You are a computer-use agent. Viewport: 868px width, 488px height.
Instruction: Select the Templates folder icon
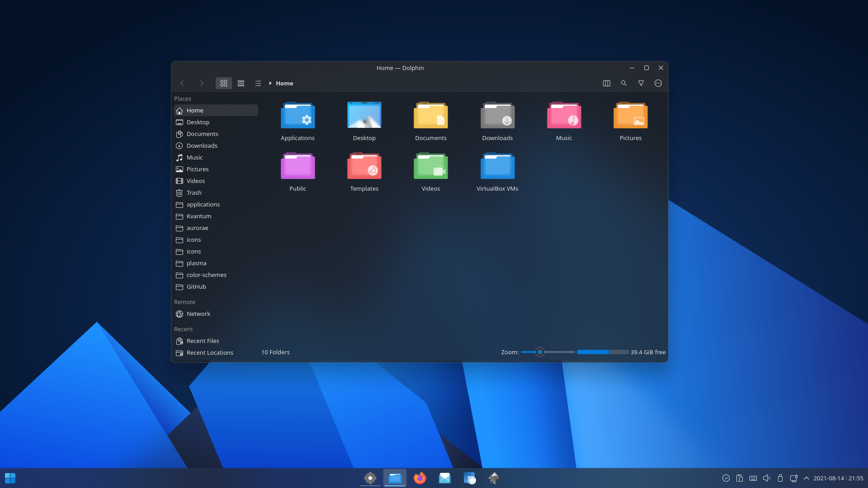click(x=364, y=166)
